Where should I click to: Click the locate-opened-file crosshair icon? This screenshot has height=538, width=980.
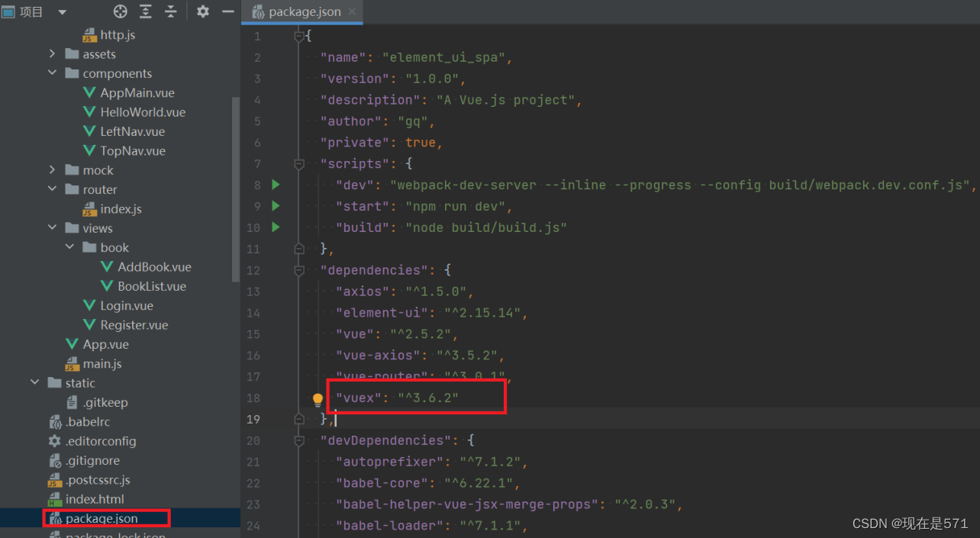(x=120, y=11)
